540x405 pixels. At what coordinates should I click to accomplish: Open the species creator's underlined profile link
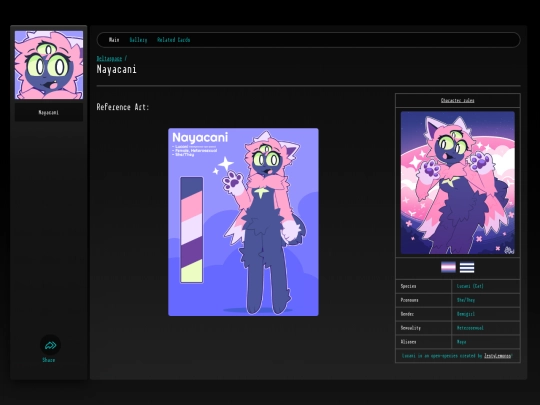[498, 356]
